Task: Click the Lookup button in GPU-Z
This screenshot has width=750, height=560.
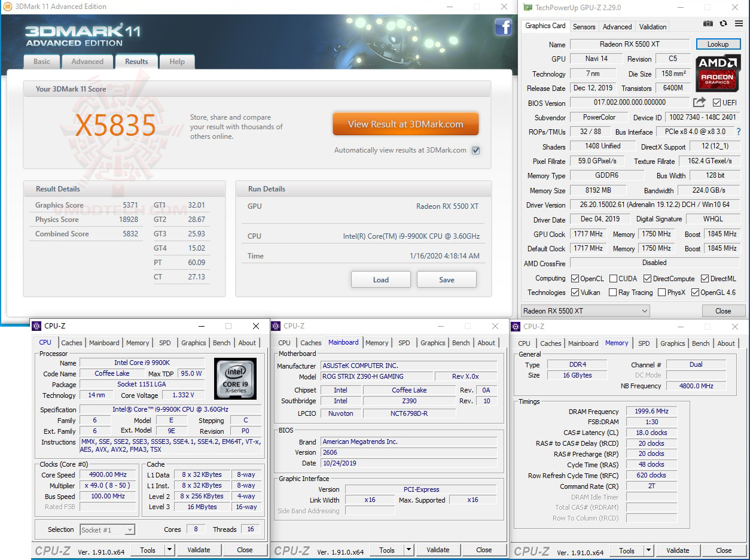Action: [718, 44]
